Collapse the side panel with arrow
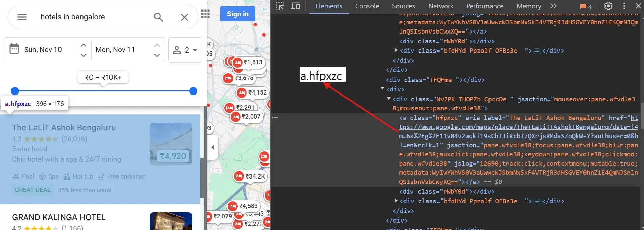This screenshot has width=644, height=230. click(x=213, y=147)
